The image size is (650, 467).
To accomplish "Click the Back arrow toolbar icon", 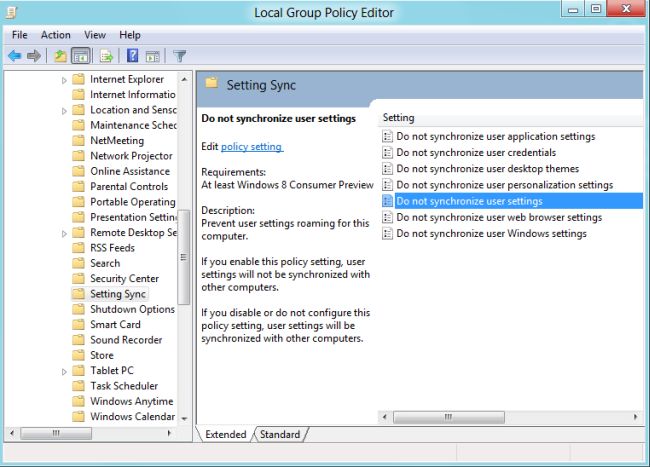I will (x=15, y=56).
